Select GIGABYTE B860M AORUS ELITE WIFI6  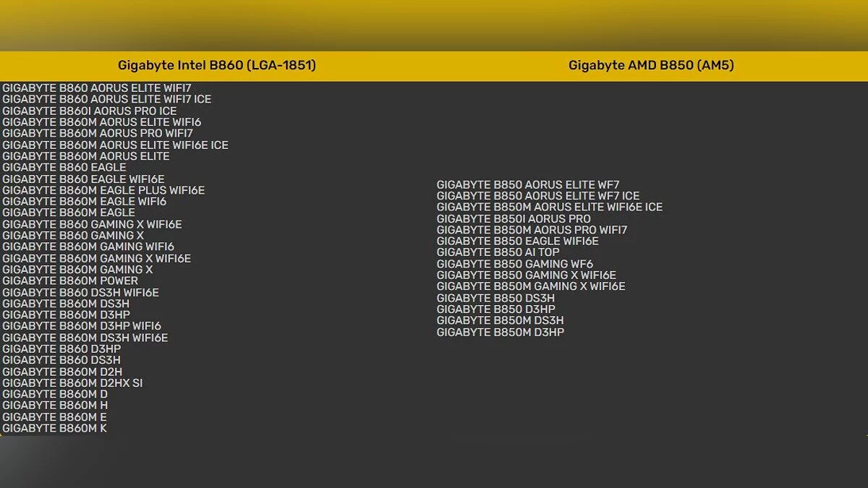[x=102, y=122]
